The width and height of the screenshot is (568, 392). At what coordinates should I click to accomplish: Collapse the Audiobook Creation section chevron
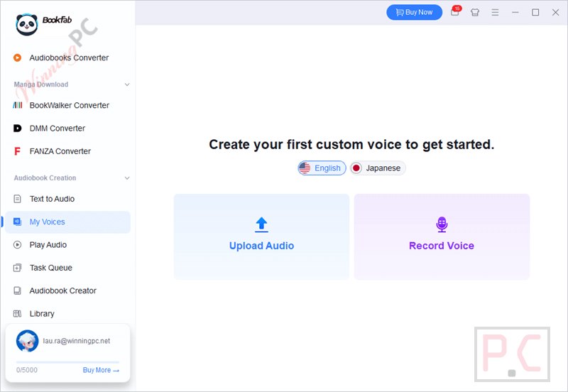(127, 178)
